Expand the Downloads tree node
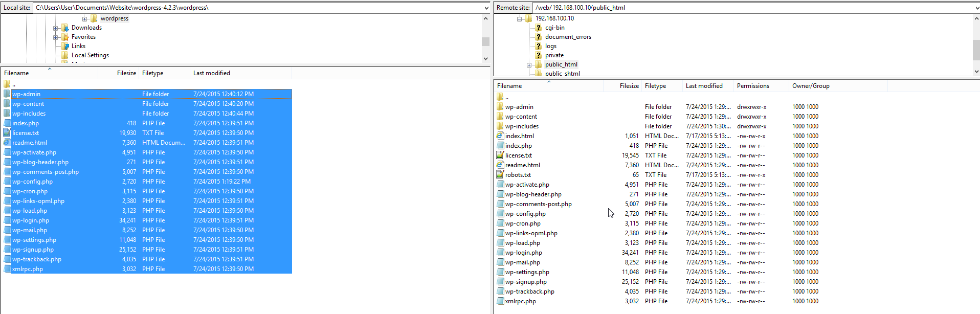Image resolution: width=980 pixels, height=314 pixels. (55, 28)
